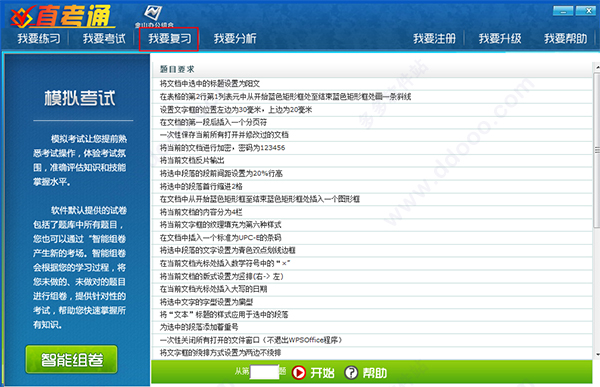Image resolution: width=600 pixels, height=387 pixels.
Task: Select row 将选中的段落首行缩进2格
Action: [372, 186]
